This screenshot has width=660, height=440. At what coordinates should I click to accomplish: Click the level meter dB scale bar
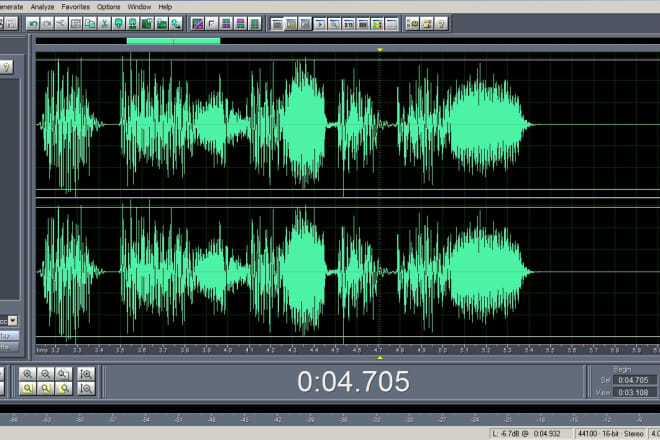pyautogui.click(x=330, y=419)
